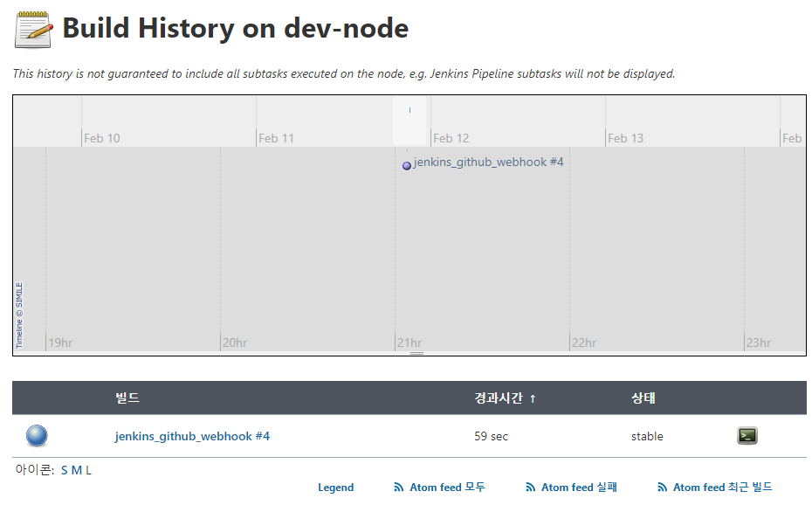Click Feb 13 date label on timeline

(x=625, y=138)
